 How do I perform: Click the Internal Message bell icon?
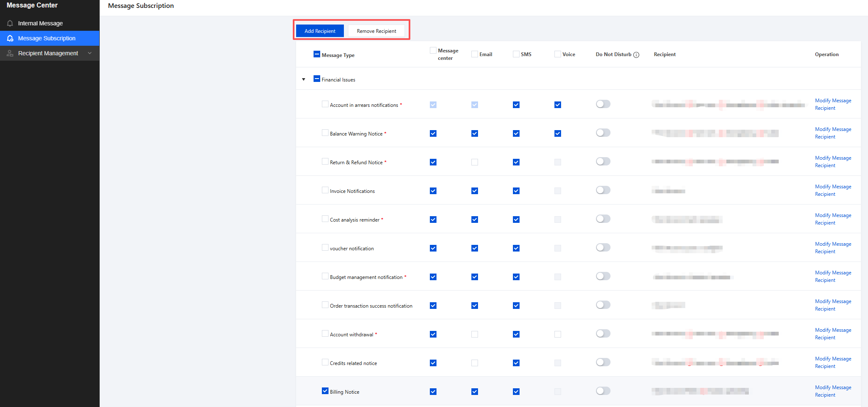click(10, 23)
